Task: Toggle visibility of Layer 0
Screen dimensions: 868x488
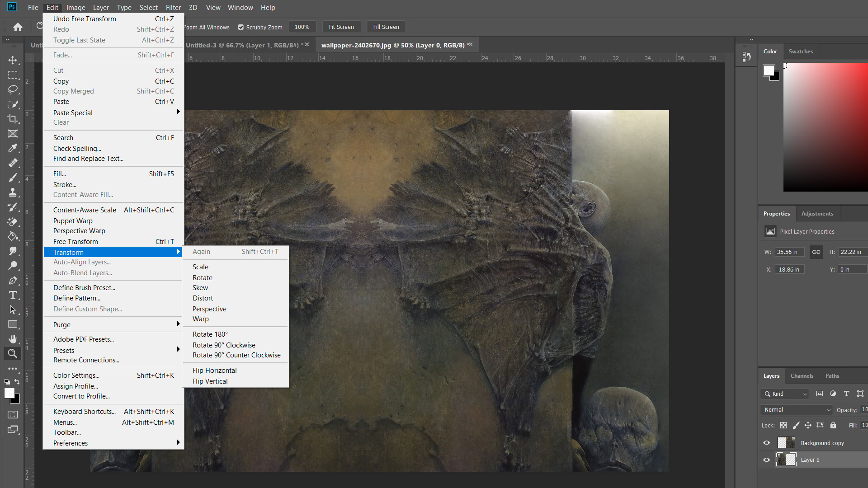Action: tap(766, 460)
